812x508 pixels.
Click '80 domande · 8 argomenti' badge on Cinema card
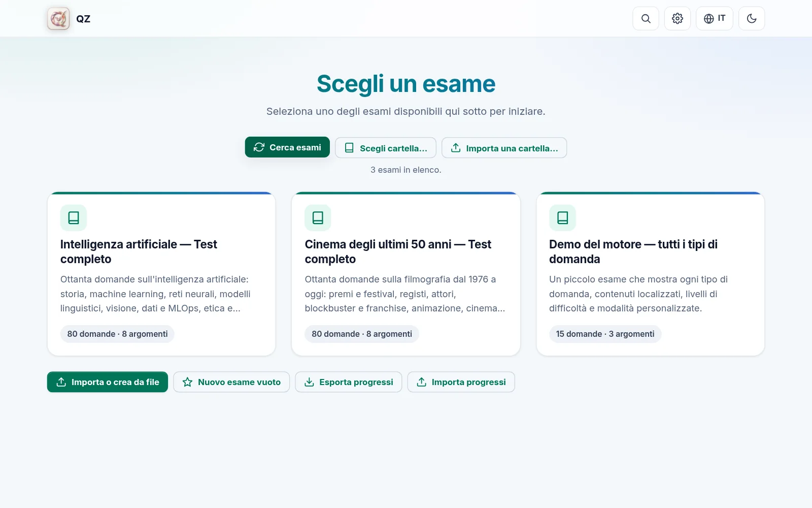coord(362,334)
